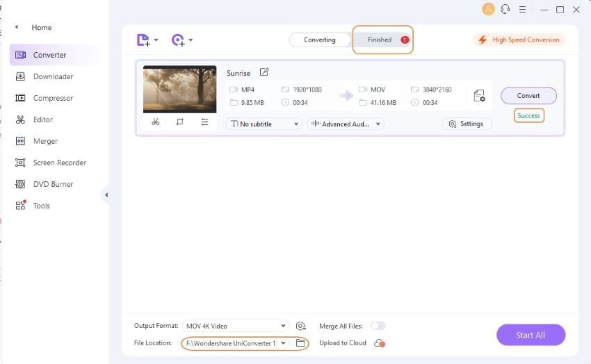Click the Sunrise video thumbnail
This screenshot has width=591, height=364.
180,89
